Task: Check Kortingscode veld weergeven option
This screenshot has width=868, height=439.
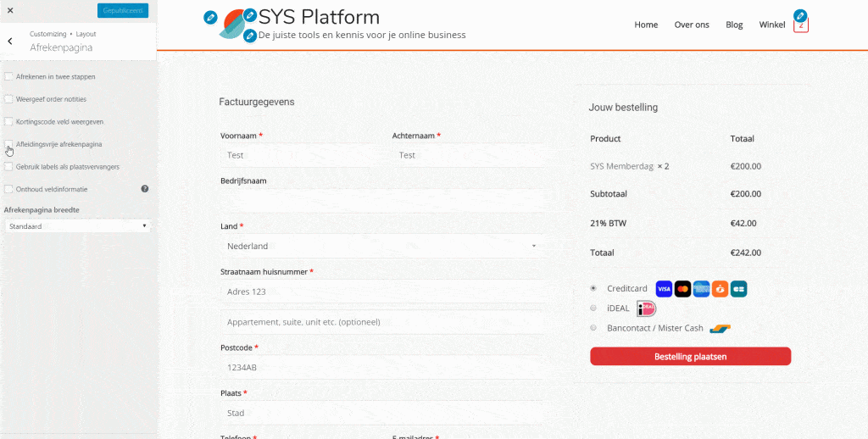Action: (8, 121)
